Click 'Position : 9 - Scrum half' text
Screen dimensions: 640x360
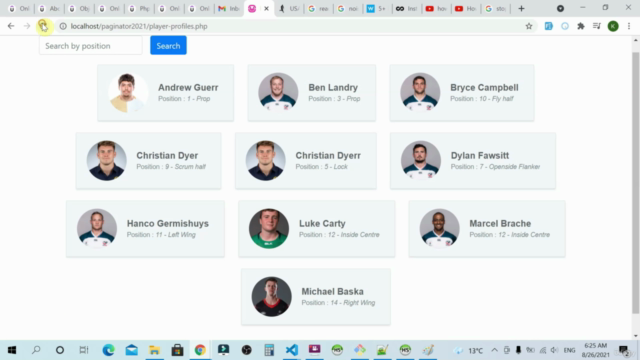pos(171,167)
